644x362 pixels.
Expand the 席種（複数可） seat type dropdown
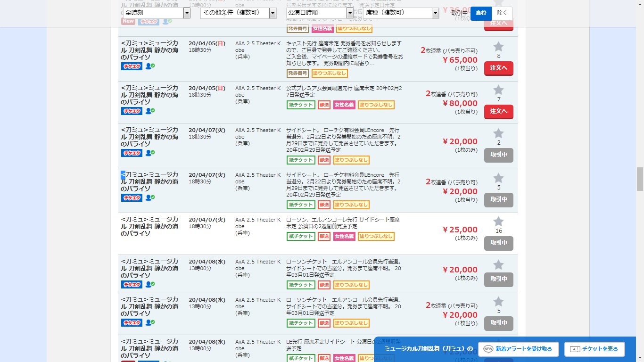pos(401,13)
